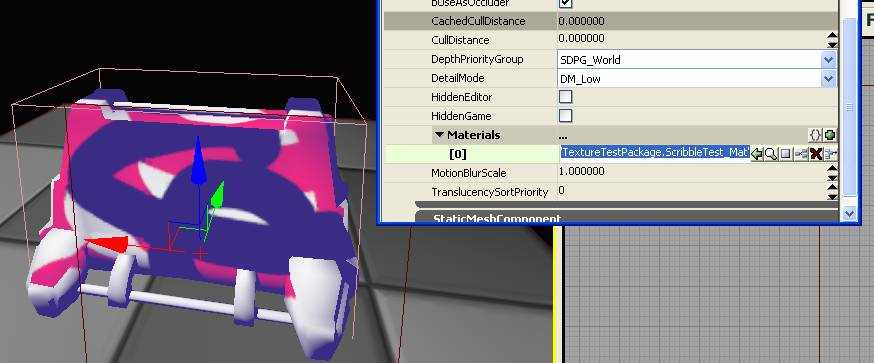Screen dimensions: 874x363
Task: Click the magnifier to find material in browser
Action: [771, 154]
